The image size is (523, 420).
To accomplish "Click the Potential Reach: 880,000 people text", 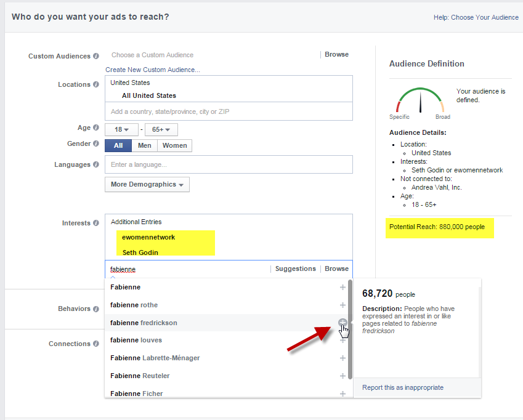I will point(437,227).
